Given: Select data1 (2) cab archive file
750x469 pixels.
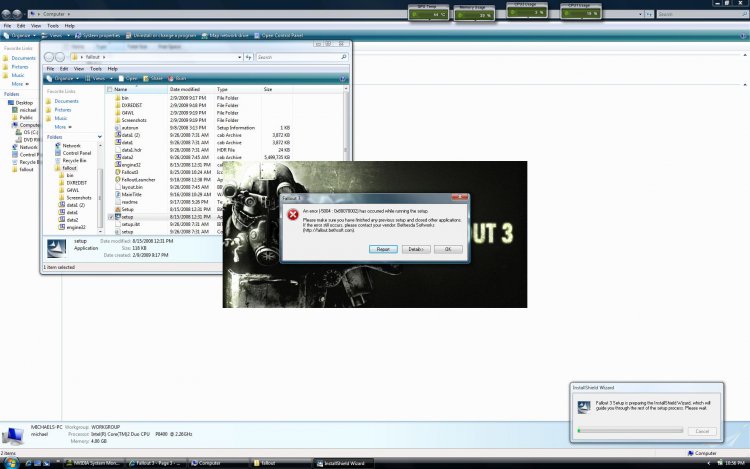Looking at the screenshot, I should pos(131,135).
